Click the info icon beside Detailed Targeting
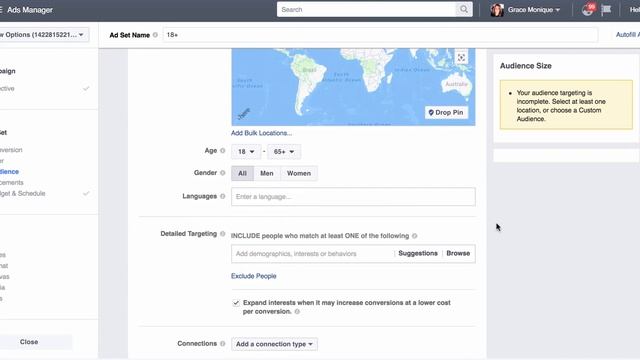Viewport: 640px width, 360px height. [222, 234]
